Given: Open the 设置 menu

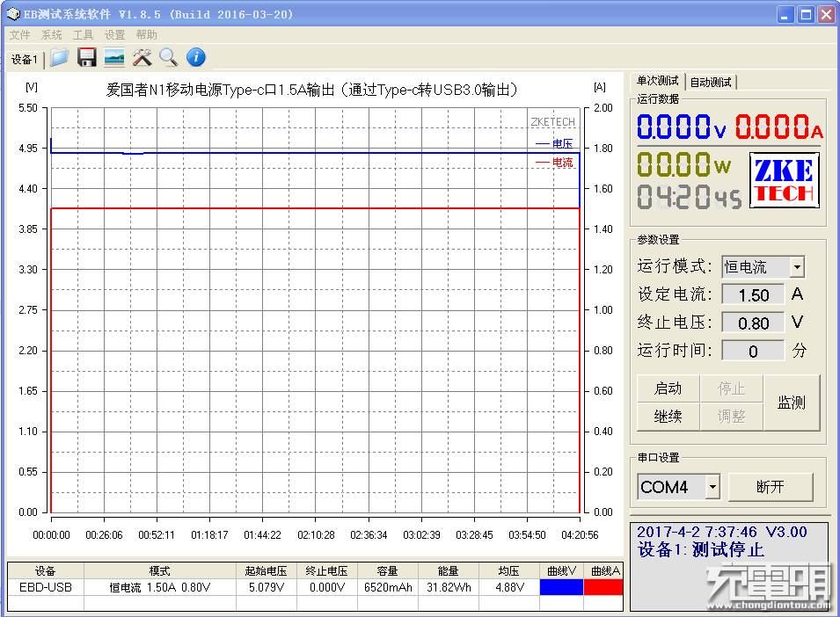Looking at the screenshot, I should coord(114,35).
